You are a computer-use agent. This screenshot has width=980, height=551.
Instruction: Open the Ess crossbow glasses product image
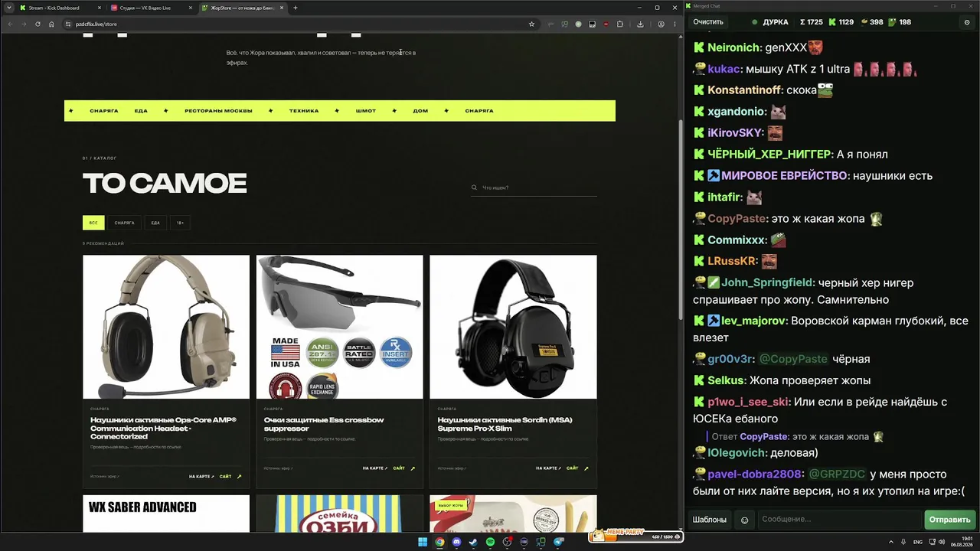[x=339, y=327]
